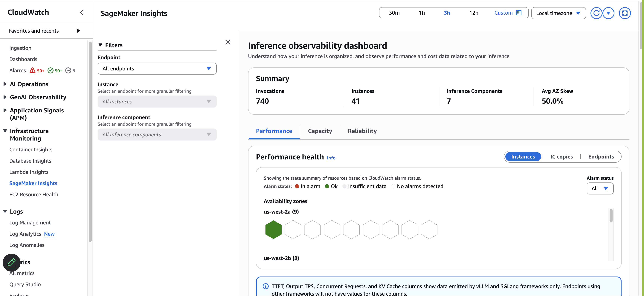Collapse Infrastructure Monitoring section

click(x=5, y=131)
